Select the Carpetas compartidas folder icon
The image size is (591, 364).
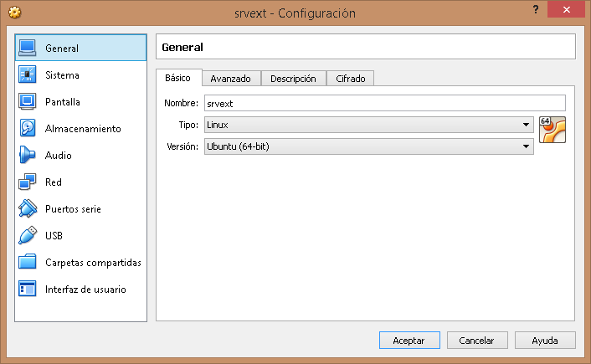click(x=28, y=263)
